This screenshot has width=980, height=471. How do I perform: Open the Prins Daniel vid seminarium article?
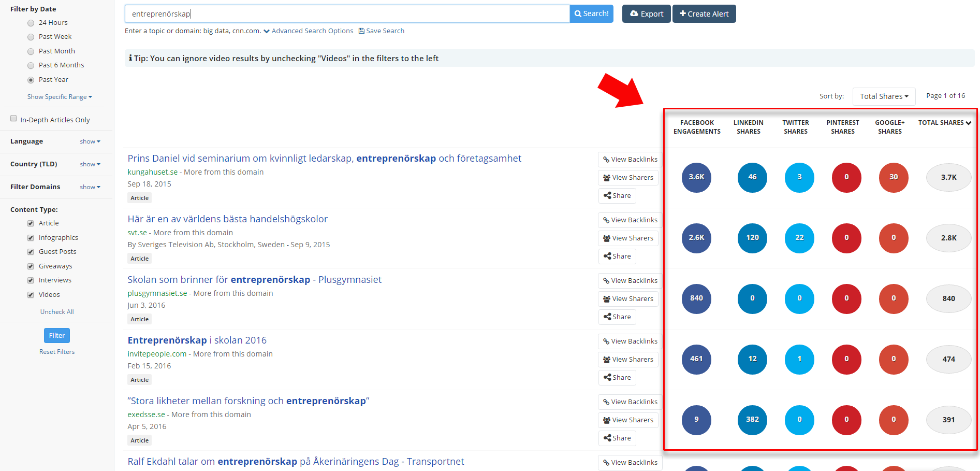324,159
